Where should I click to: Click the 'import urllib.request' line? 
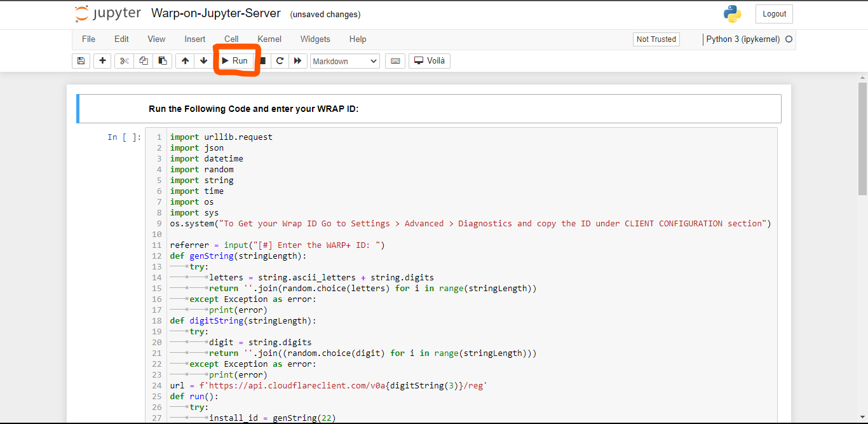(221, 137)
